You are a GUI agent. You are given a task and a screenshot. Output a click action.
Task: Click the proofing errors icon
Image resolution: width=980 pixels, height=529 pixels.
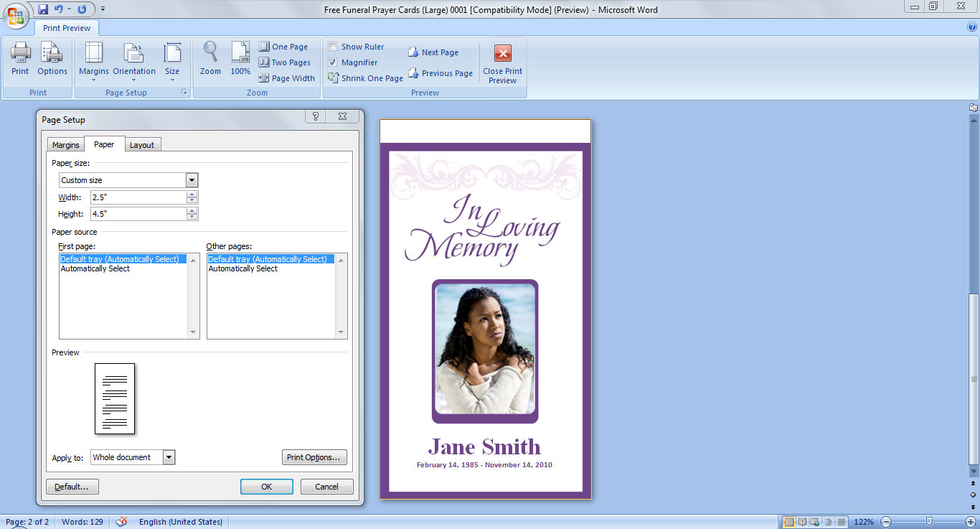coord(122,522)
